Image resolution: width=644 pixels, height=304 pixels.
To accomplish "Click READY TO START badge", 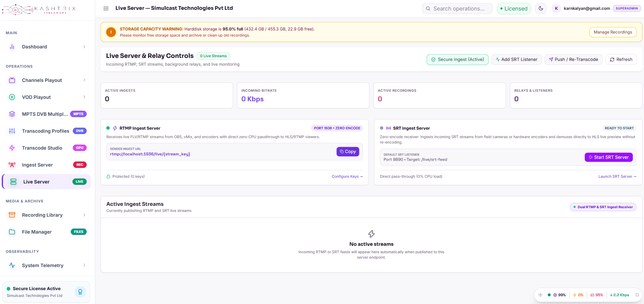I will coord(619,128).
